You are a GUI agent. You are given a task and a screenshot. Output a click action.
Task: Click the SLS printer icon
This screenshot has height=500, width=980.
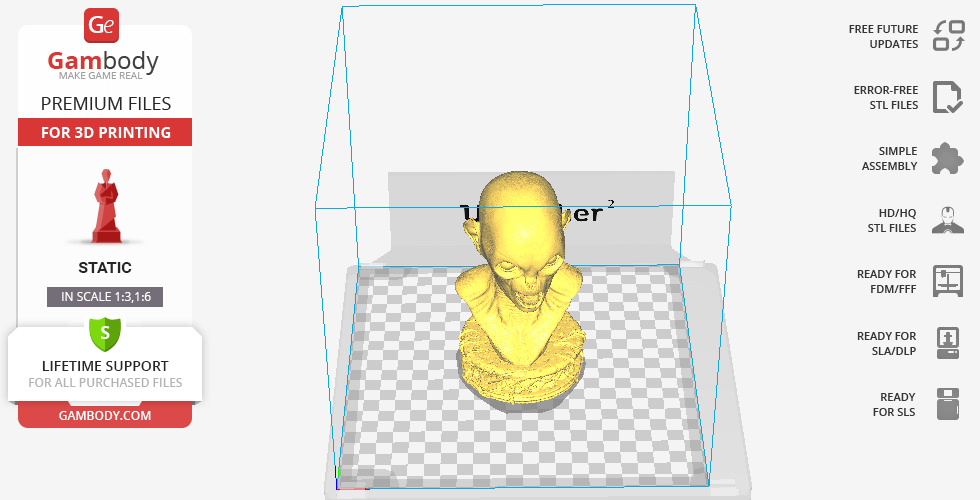click(947, 404)
